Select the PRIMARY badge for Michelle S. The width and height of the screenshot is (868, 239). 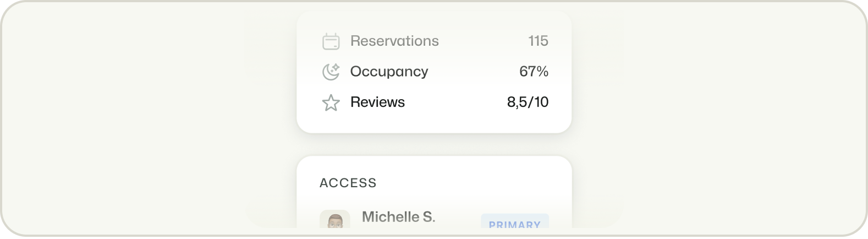pos(514,223)
